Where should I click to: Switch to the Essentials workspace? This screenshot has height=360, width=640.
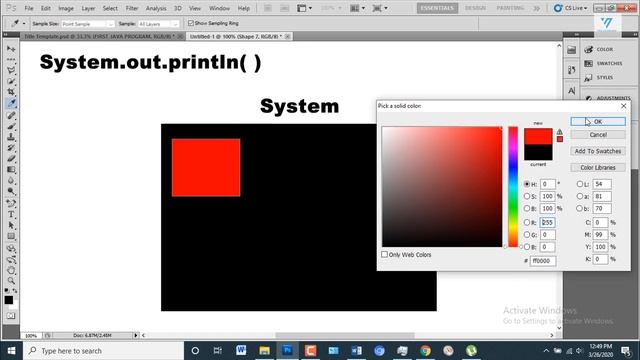tap(437, 8)
